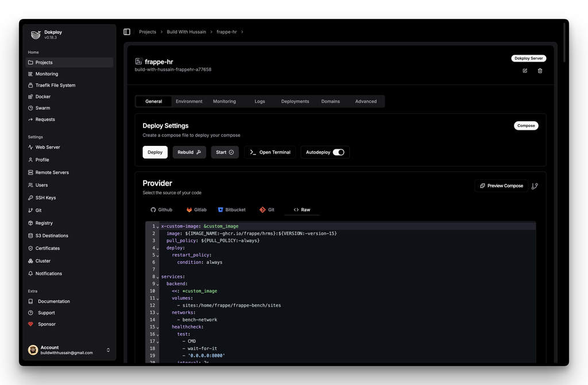Click the delete trash icon
The image size is (588, 385).
(540, 71)
